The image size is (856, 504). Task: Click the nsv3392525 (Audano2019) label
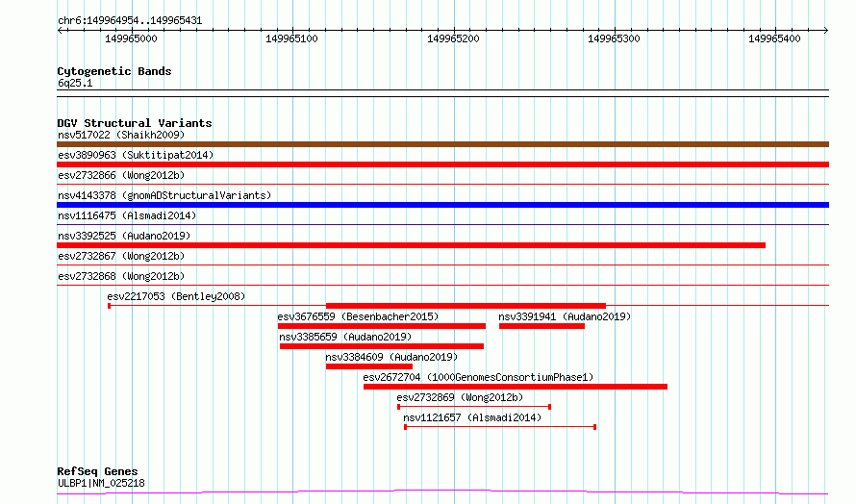124,236
